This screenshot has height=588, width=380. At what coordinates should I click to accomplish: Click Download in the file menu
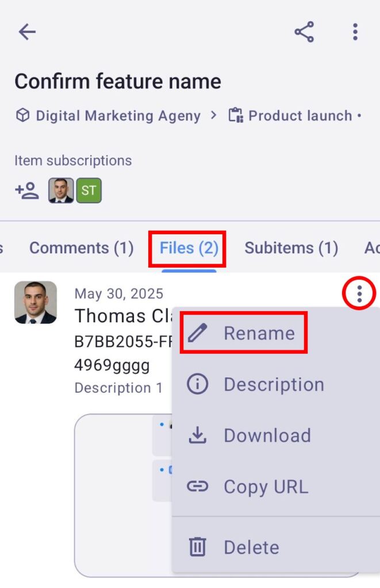[267, 435]
